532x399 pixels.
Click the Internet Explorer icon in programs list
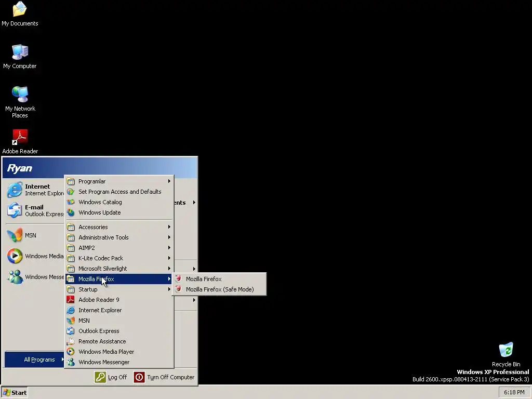(71, 310)
